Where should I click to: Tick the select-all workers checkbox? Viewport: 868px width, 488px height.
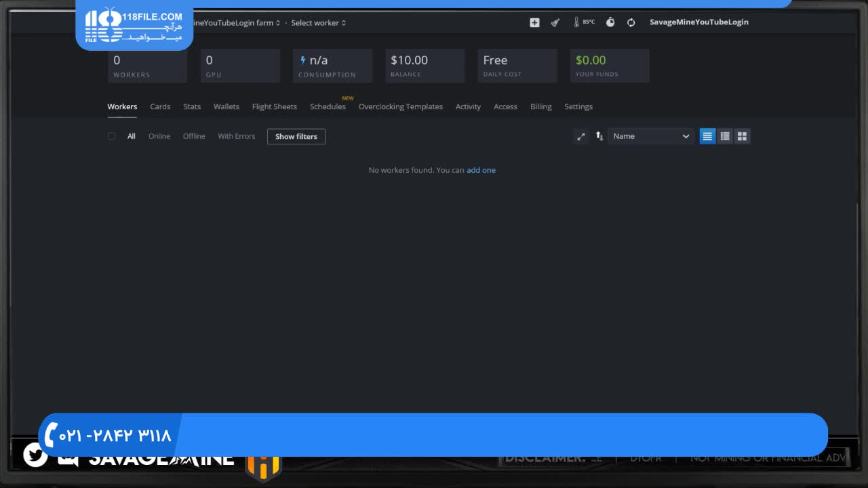coord(111,136)
